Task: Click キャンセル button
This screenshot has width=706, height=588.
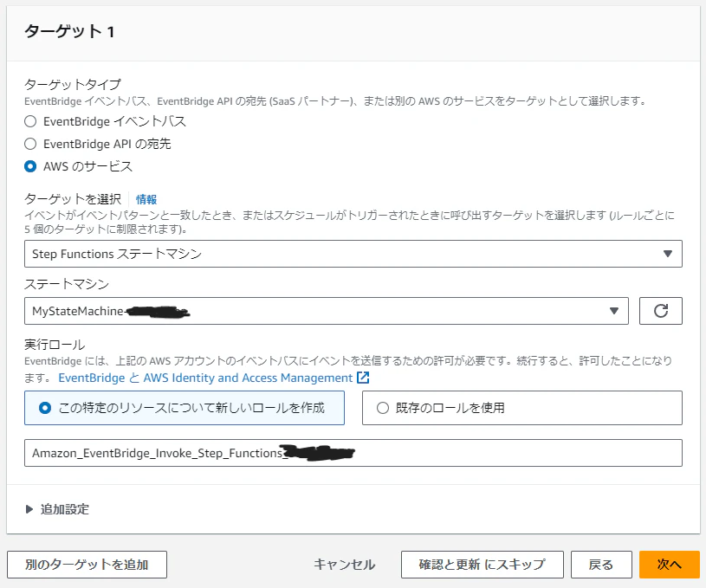Action: click(x=345, y=565)
